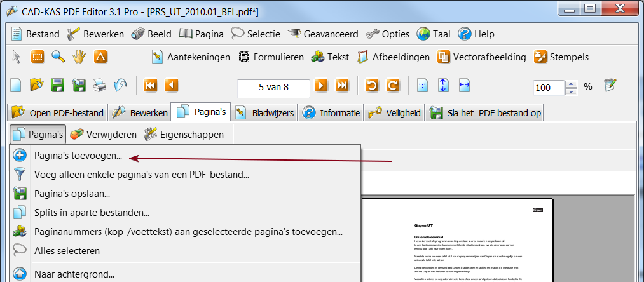Open the Opties menu

387,34
